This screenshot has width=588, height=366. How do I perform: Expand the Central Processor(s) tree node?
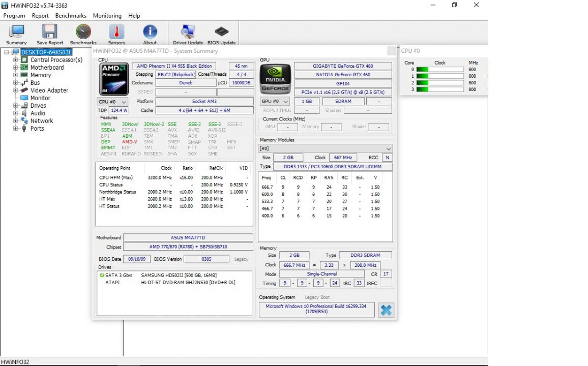[x=16, y=60]
